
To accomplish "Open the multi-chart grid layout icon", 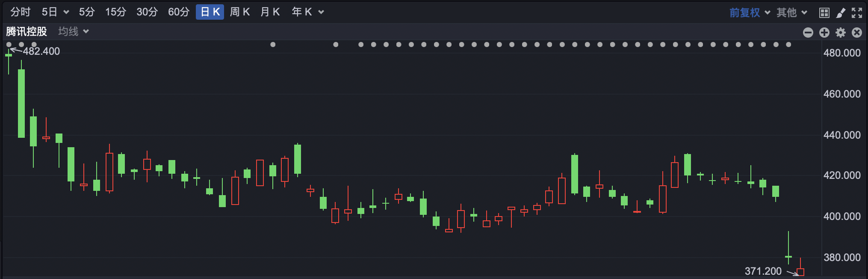I will click(x=824, y=12).
